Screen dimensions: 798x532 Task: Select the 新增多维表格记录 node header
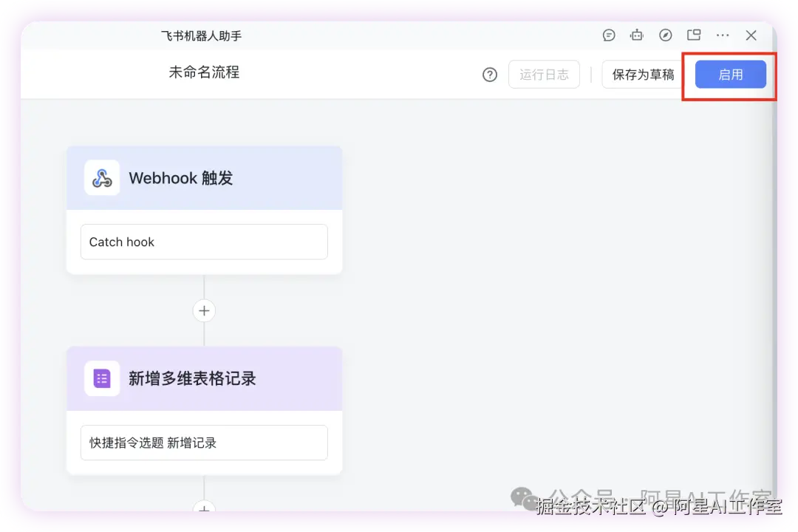pyautogui.click(x=204, y=378)
